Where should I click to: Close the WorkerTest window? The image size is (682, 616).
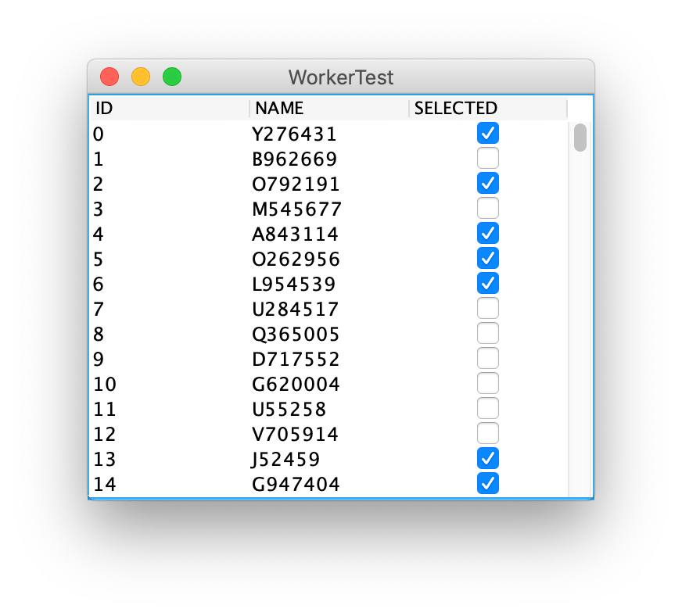(x=109, y=77)
